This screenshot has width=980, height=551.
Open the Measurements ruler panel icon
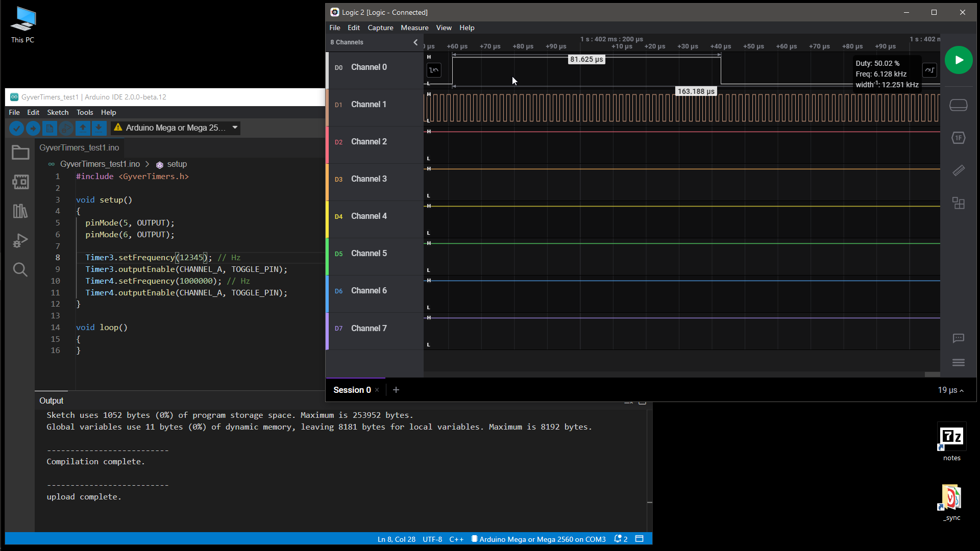click(958, 170)
